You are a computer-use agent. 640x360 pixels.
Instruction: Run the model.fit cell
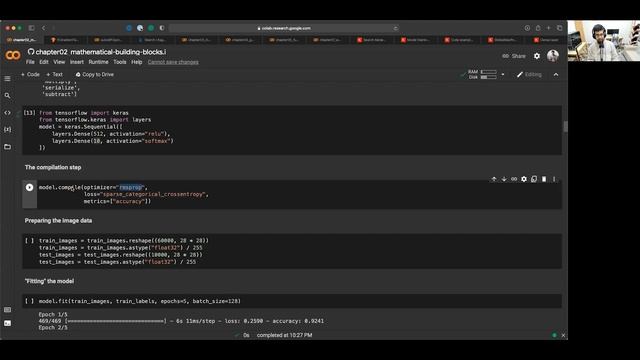click(29, 301)
